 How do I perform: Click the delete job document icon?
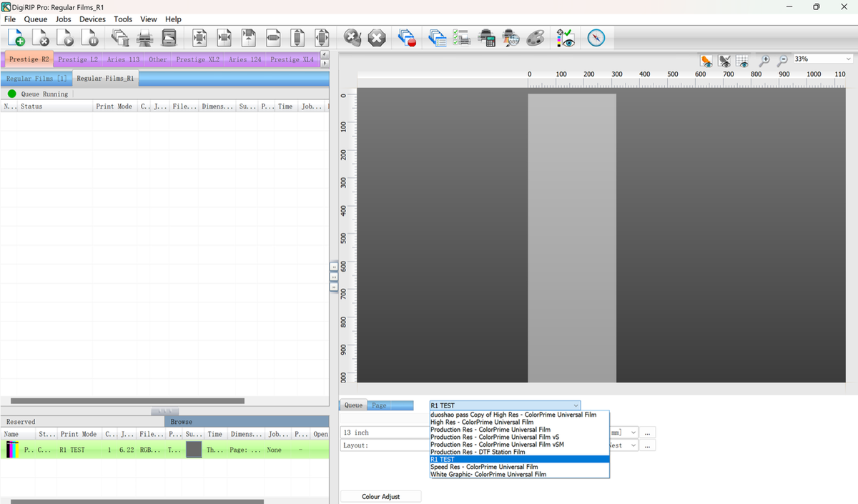41,38
